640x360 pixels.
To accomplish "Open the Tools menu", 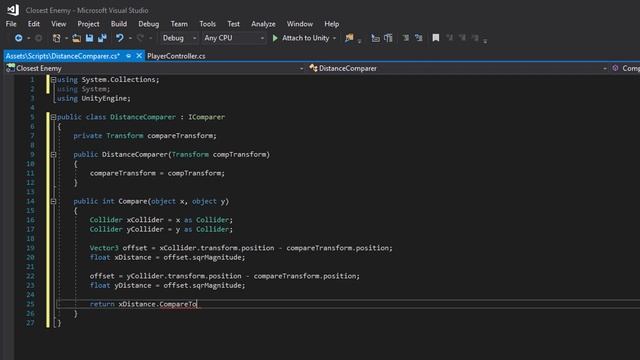I will coord(207,24).
